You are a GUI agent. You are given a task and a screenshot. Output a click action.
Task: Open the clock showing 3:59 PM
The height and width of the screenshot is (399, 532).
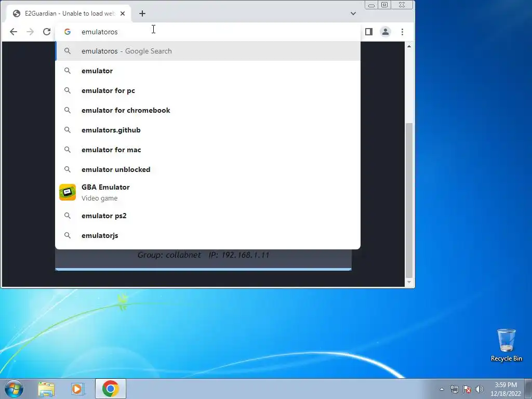(x=506, y=389)
